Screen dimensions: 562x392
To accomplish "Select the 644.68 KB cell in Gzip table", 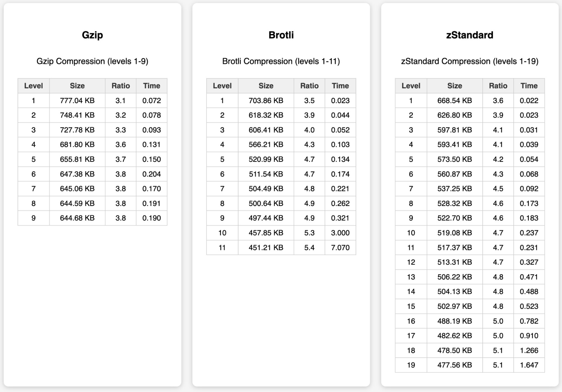I will (77, 218).
